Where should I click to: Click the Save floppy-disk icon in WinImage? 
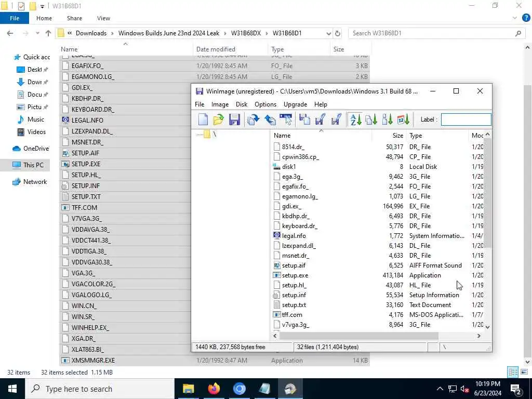234,119
